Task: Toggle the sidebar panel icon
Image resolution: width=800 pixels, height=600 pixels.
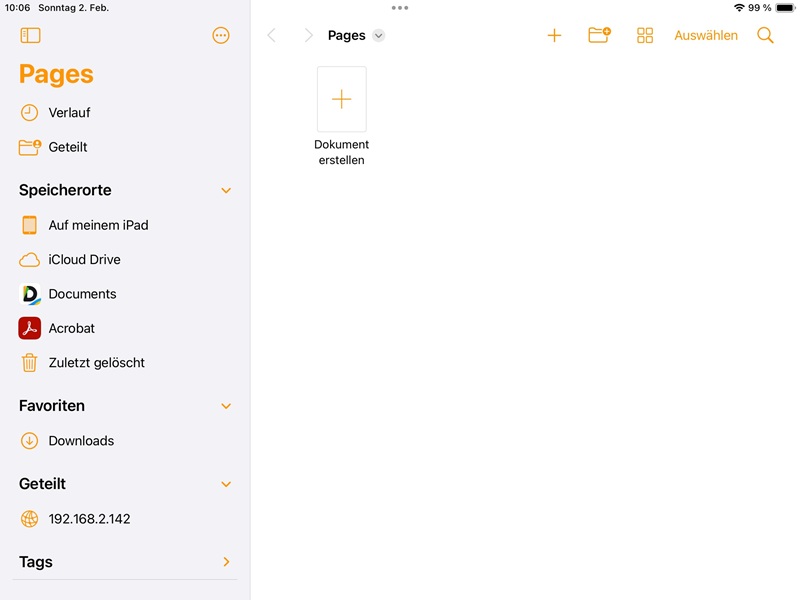Action: [30, 35]
